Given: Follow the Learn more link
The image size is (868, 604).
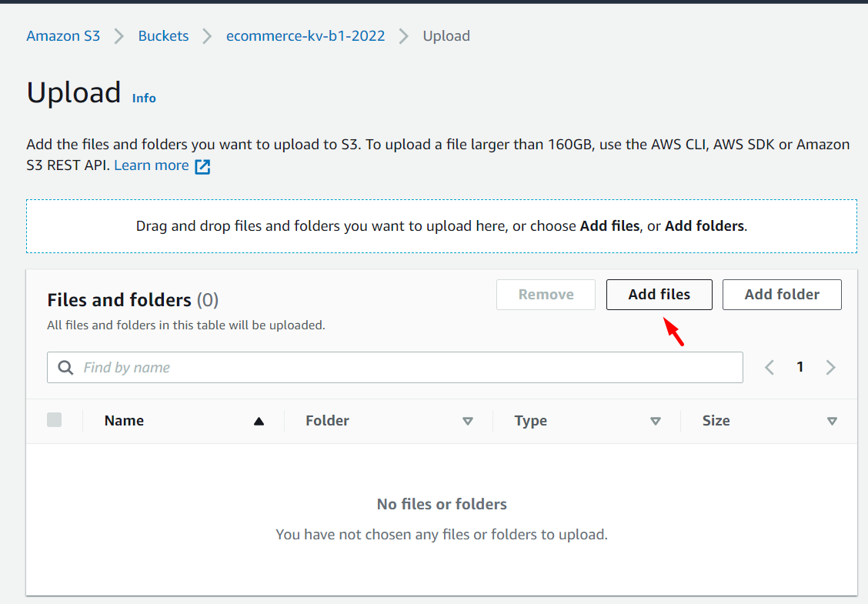Looking at the screenshot, I should tap(151, 165).
